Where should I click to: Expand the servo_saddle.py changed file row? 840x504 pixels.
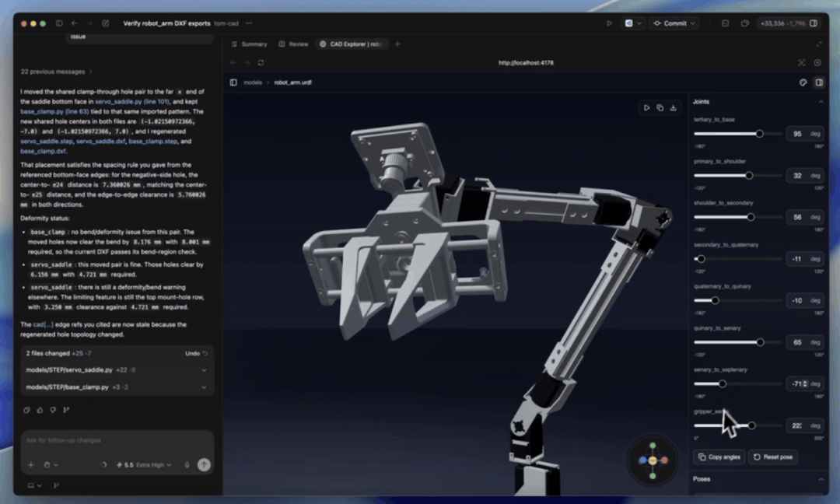pos(117,370)
